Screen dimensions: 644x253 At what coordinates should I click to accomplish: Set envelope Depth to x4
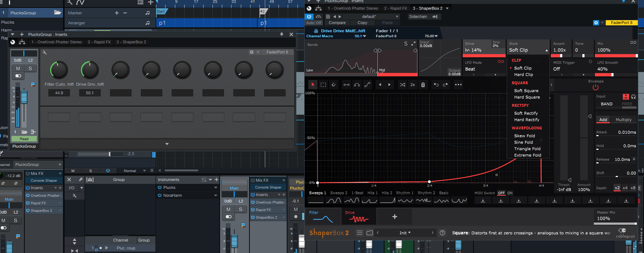tap(625, 188)
